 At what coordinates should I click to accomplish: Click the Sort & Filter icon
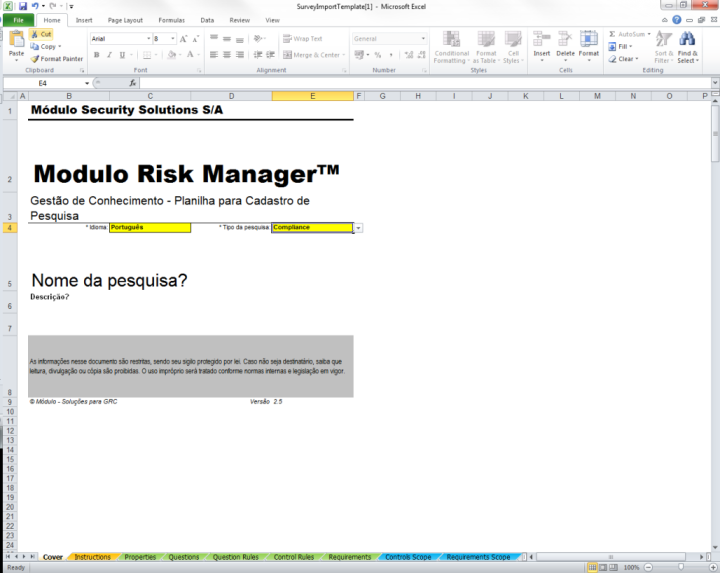(x=664, y=39)
